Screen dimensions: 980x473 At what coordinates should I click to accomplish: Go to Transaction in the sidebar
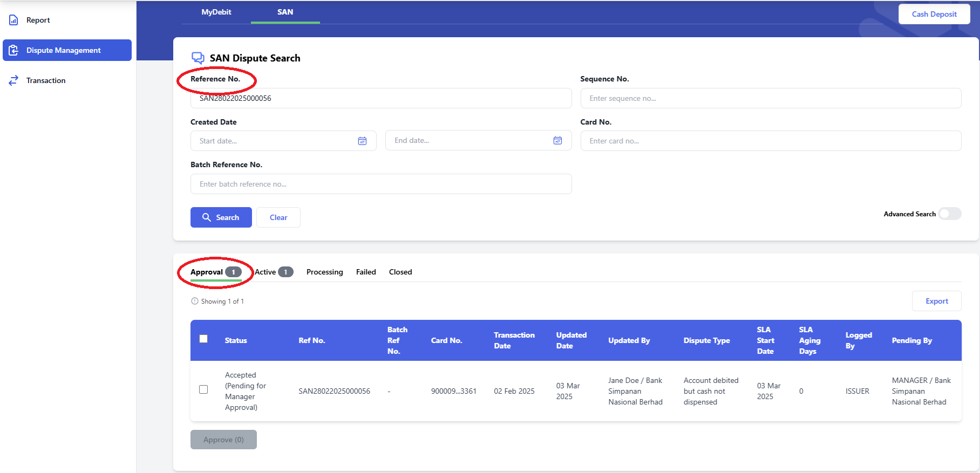(x=67, y=80)
